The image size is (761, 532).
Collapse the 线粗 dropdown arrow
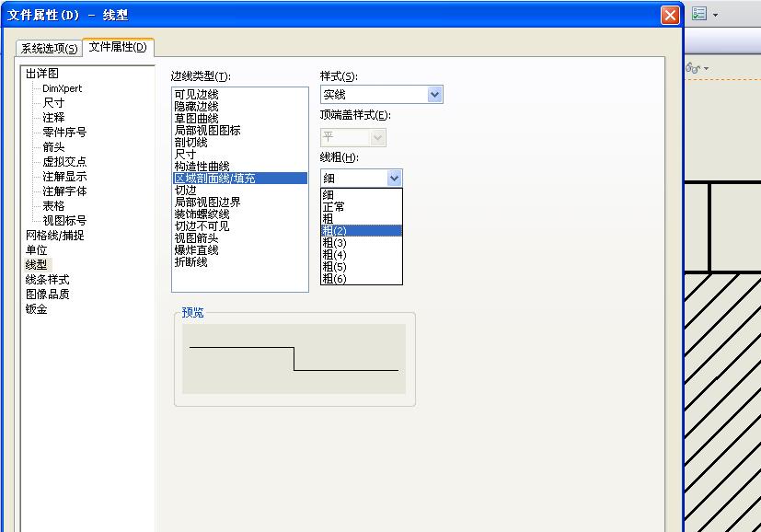point(394,179)
